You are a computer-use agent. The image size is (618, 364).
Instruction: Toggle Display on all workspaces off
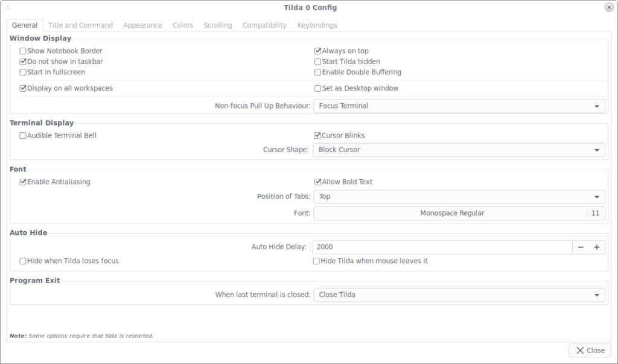(x=22, y=88)
